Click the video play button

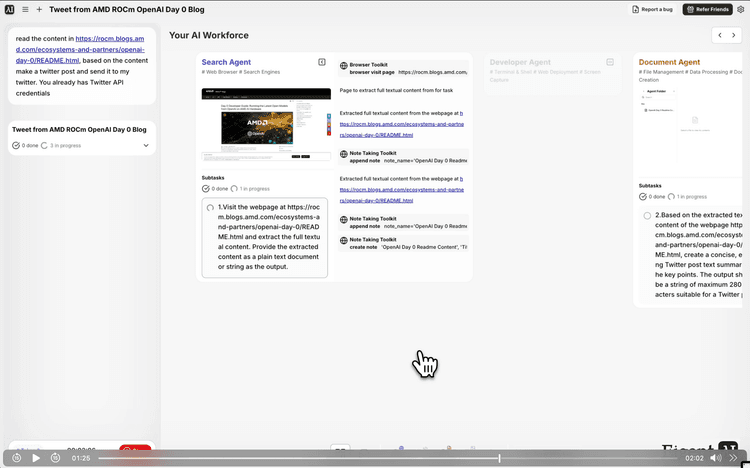point(36,458)
